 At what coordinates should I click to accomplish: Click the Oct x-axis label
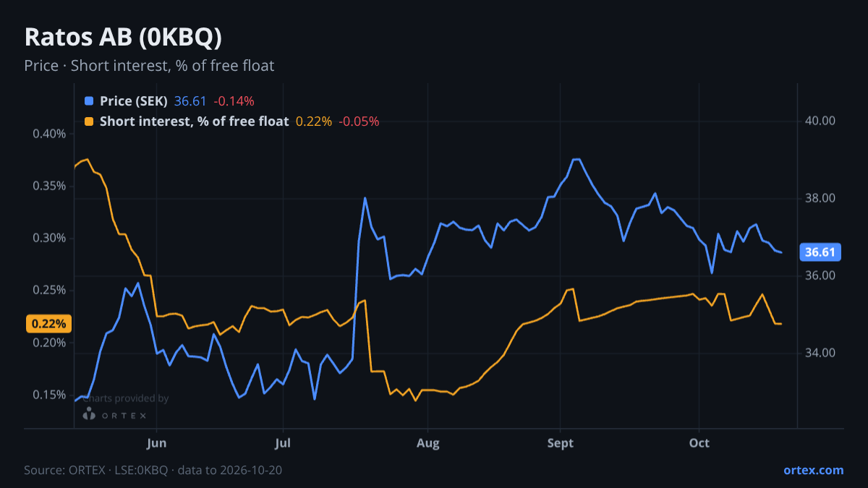coord(699,442)
